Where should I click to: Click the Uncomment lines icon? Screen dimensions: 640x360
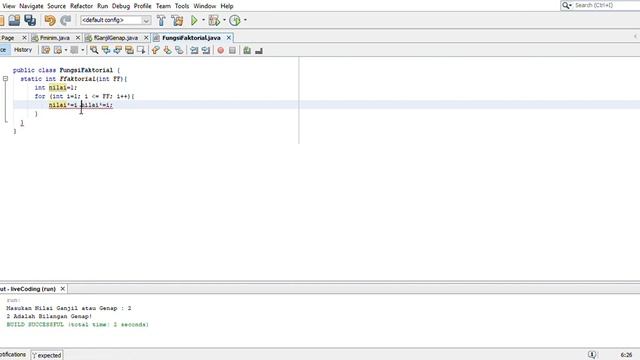click(259, 50)
